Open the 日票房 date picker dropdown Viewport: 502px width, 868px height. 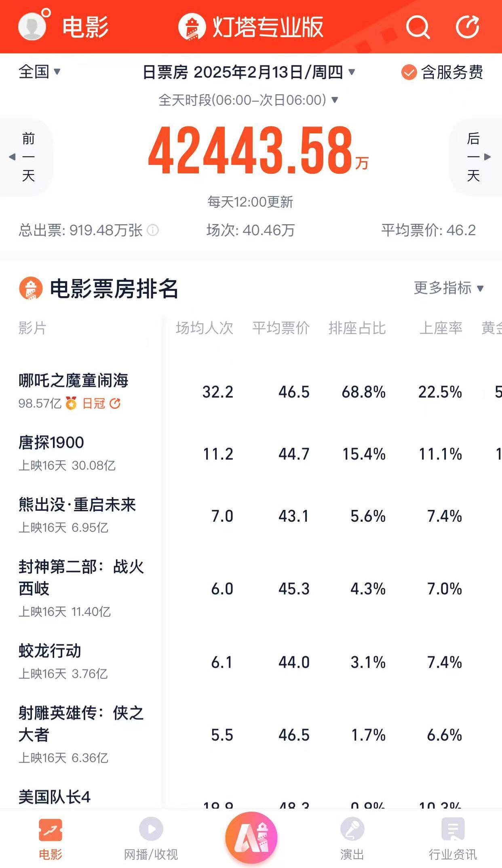coord(249,73)
